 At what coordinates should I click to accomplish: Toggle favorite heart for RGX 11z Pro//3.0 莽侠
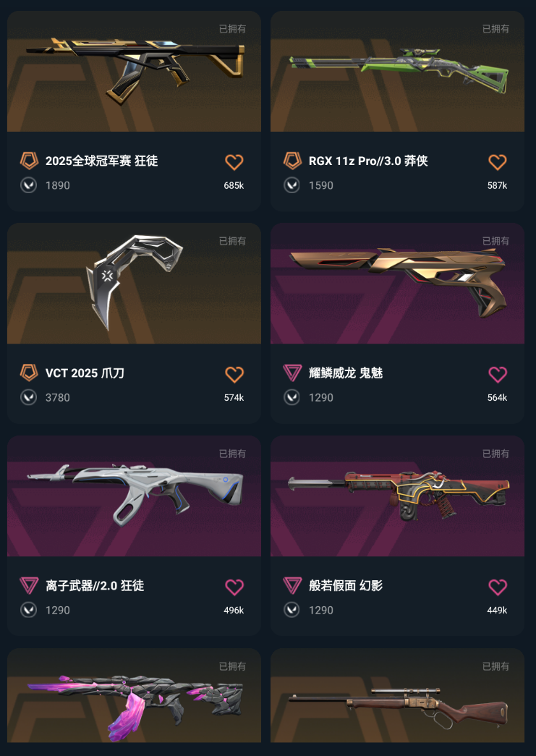coord(498,162)
